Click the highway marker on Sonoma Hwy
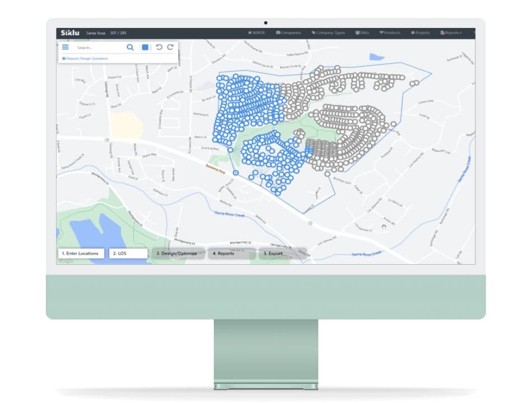Screen dimensions: 532x403 pos(106,139)
